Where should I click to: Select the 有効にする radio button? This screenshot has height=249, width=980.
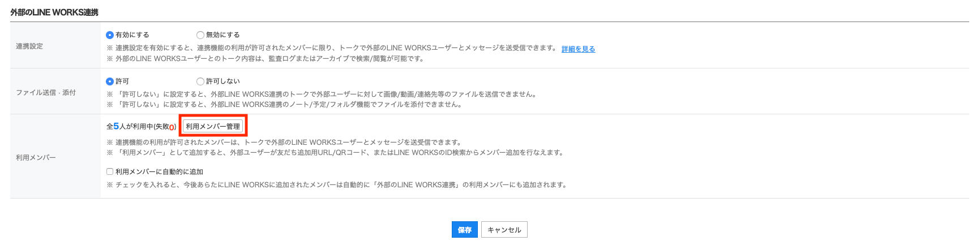pyautogui.click(x=110, y=35)
